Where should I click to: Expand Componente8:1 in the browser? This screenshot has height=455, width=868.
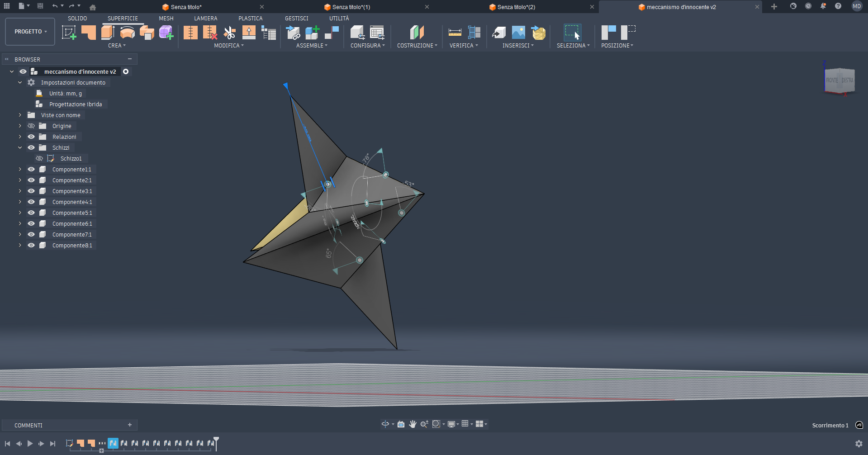[x=19, y=245]
